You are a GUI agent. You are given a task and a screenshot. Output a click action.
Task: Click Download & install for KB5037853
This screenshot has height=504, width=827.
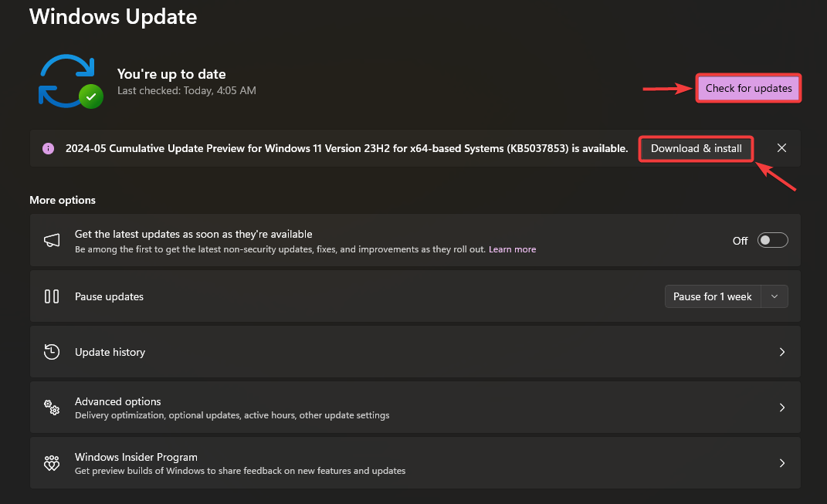pyautogui.click(x=696, y=148)
